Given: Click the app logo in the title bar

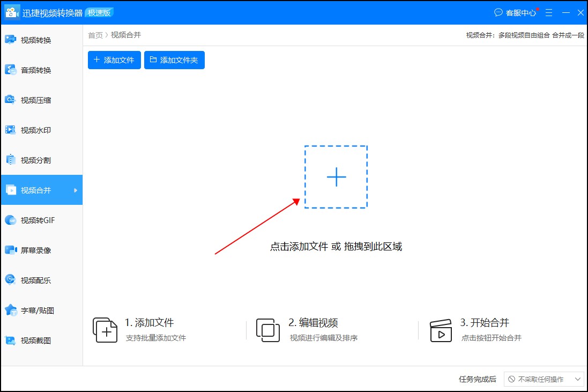Looking at the screenshot, I should click(x=12, y=12).
